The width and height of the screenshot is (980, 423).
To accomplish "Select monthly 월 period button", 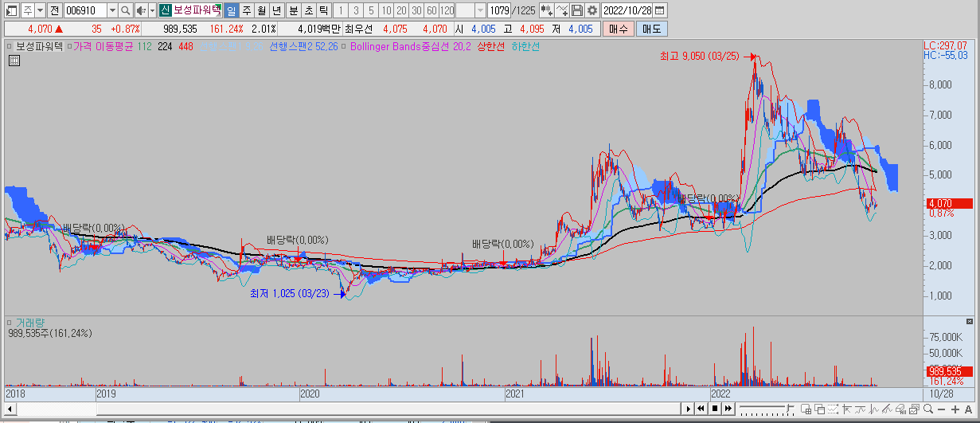I will click(x=261, y=10).
